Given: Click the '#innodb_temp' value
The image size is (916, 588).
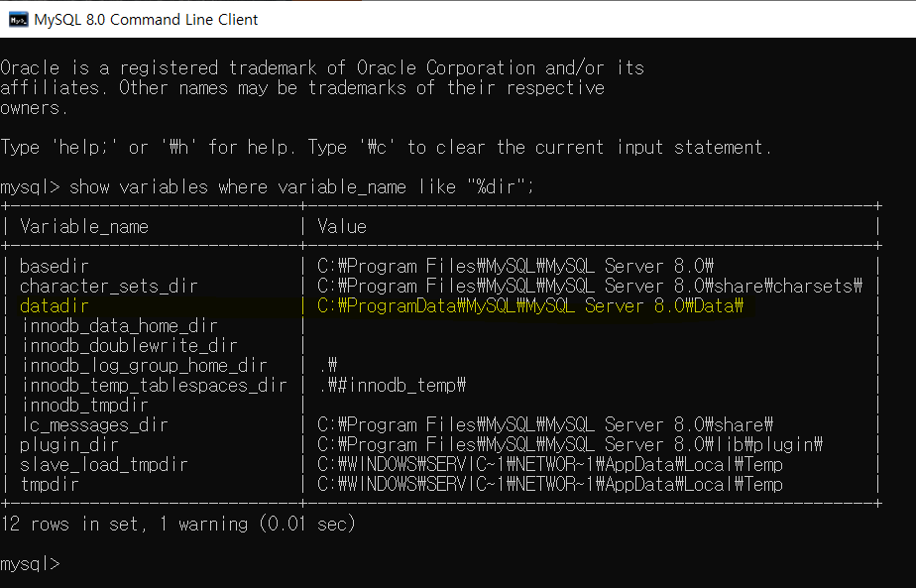Looking at the screenshot, I should (392, 386).
